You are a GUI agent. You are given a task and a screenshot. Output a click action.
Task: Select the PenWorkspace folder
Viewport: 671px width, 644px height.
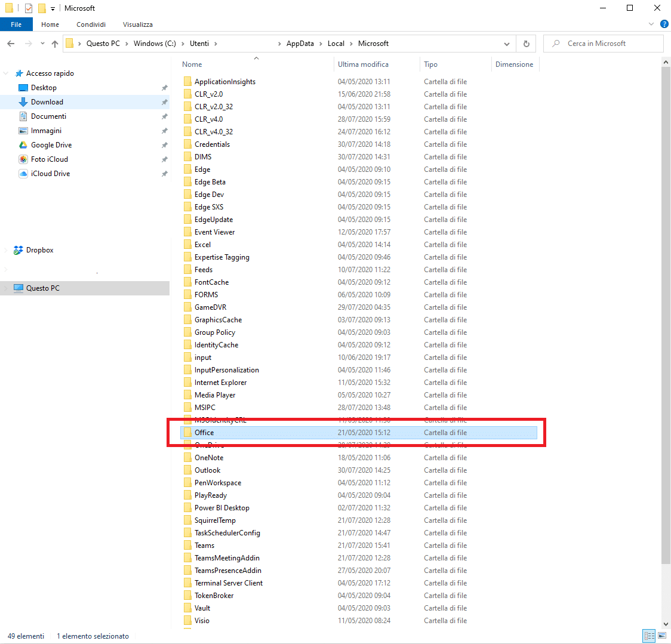coord(218,483)
